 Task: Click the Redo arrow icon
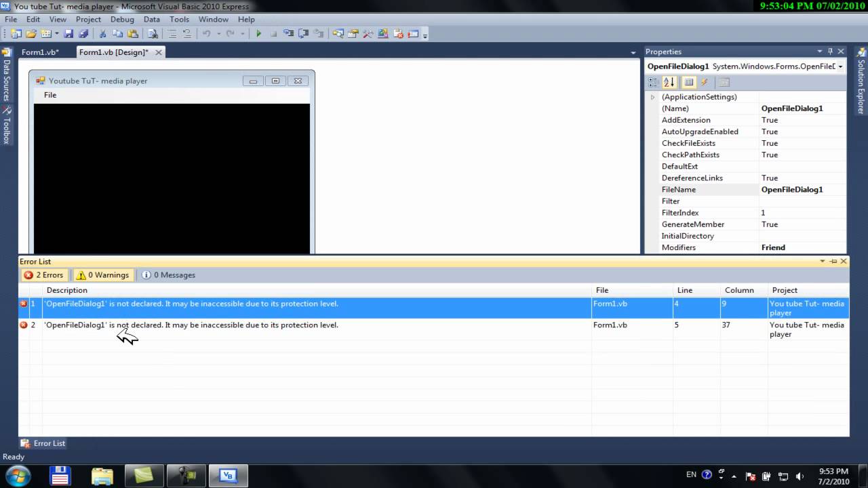(x=231, y=34)
